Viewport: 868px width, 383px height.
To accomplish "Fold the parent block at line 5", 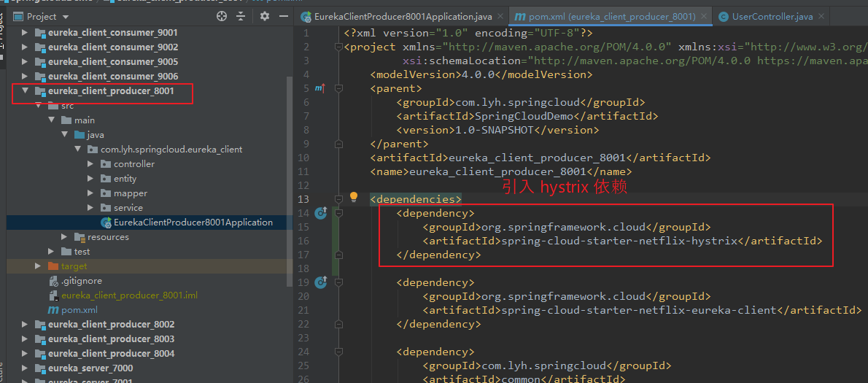I will click(338, 88).
